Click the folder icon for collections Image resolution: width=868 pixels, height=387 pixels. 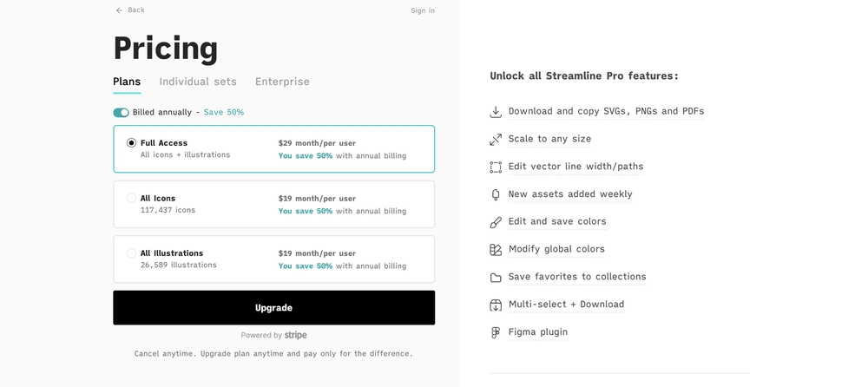[x=496, y=278]
